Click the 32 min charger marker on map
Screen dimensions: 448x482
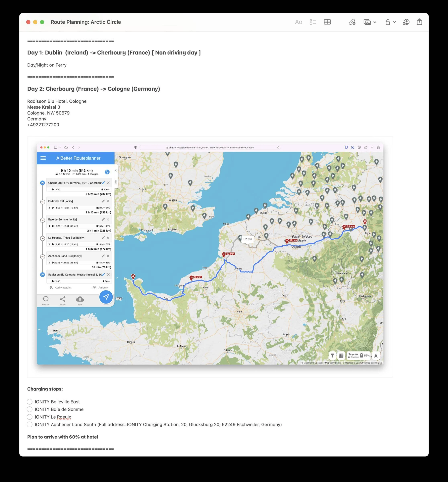[x=224, y=255]
